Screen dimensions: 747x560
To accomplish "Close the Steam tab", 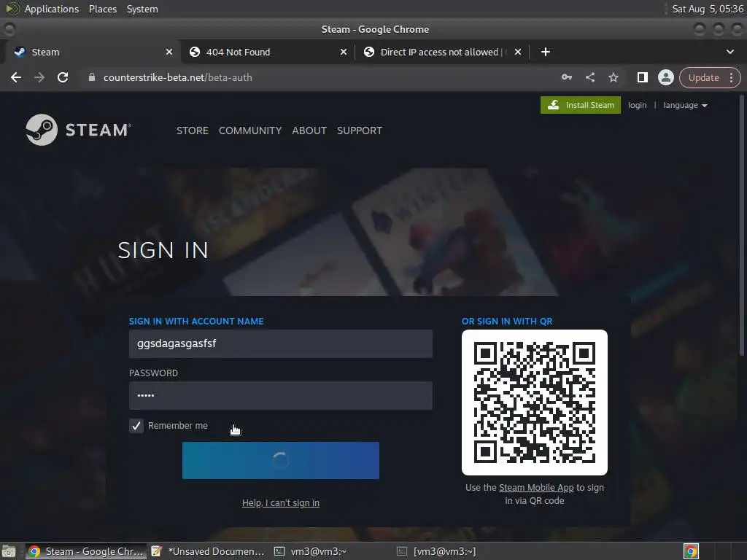I will 169,52.
